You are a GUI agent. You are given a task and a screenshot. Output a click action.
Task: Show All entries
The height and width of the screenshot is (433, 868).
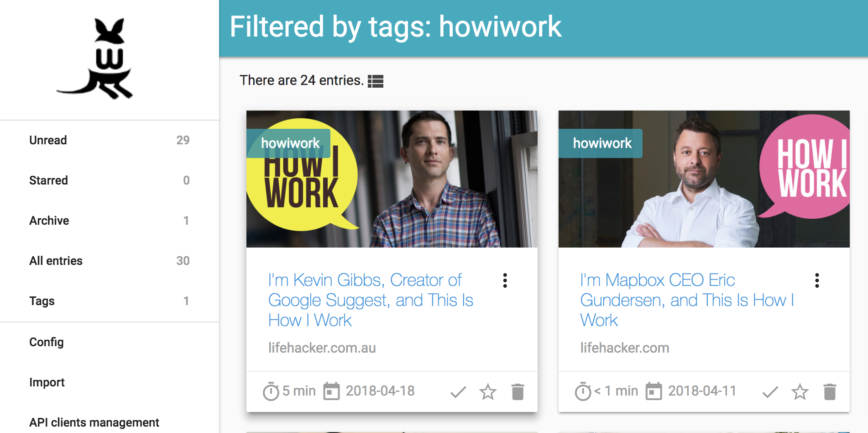(56, 261)
